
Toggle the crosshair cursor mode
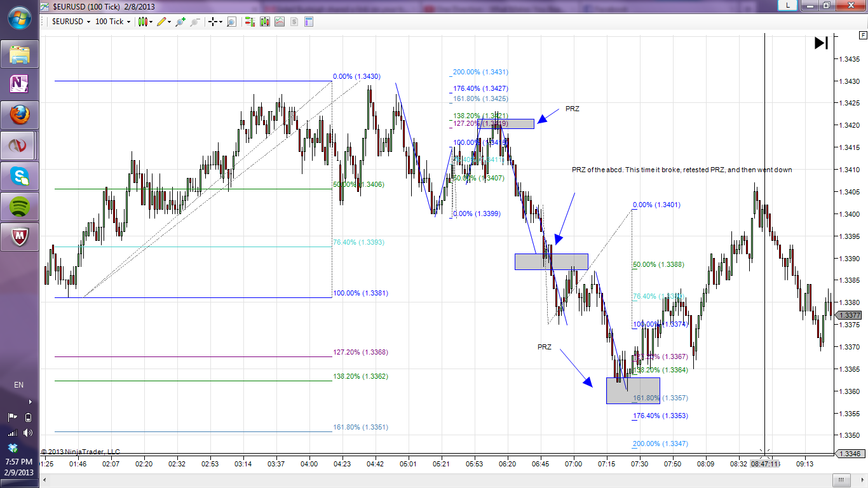coord(212,22)
